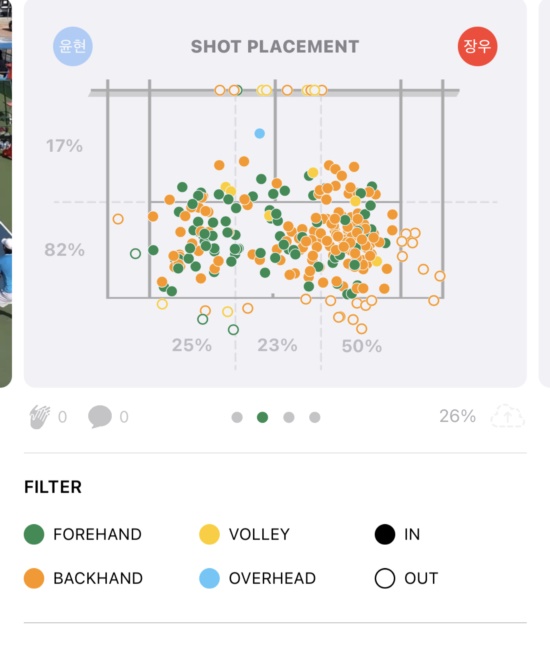Tap the 26% upload progress label
This screenshot has height=645, width=550.
point(457,416)
